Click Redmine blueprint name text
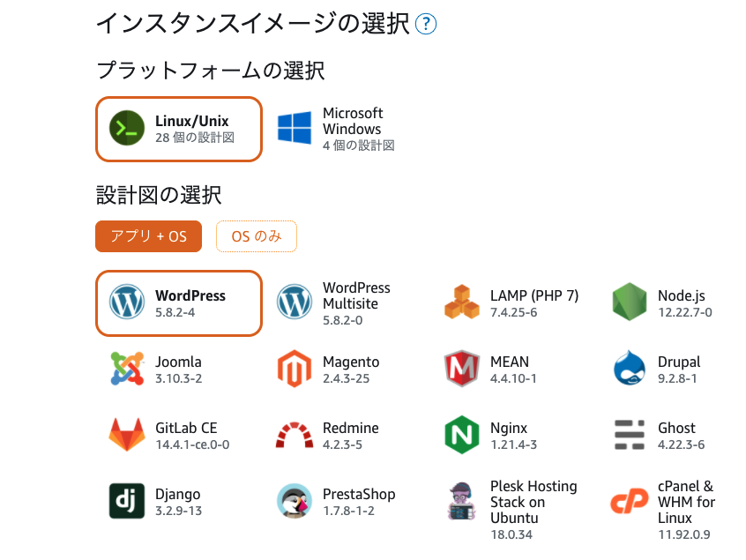 tap(351, 428)
